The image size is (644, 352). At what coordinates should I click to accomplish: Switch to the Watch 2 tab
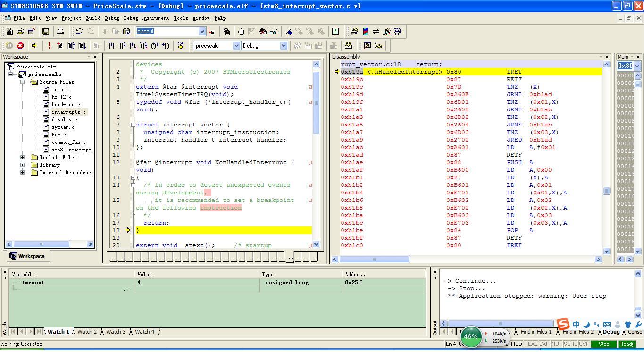(x=87, y=332)
